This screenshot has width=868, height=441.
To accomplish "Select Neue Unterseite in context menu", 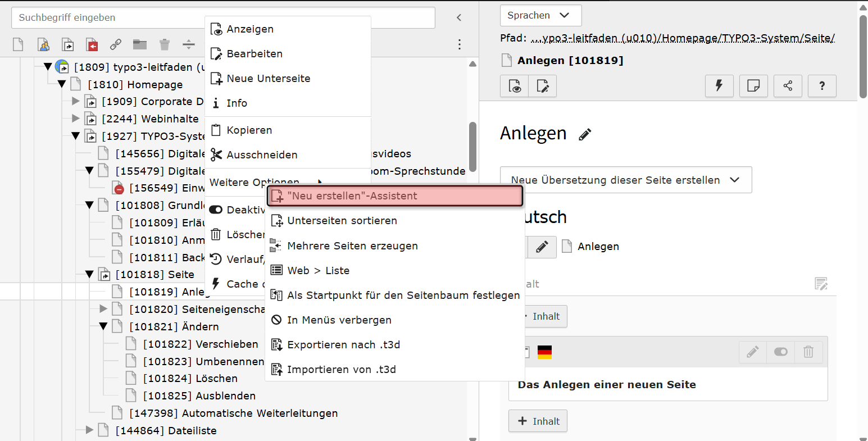I will tap(268, 78).
